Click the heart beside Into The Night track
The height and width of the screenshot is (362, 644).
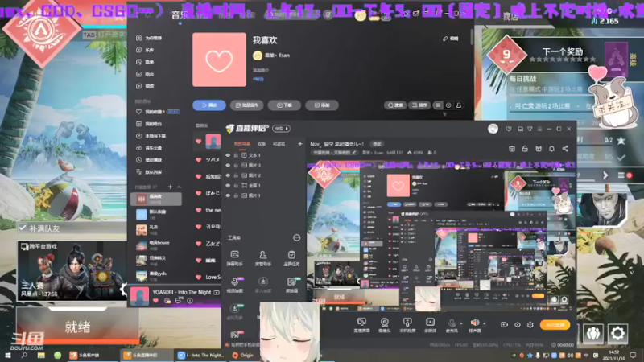tap(155, 301)
